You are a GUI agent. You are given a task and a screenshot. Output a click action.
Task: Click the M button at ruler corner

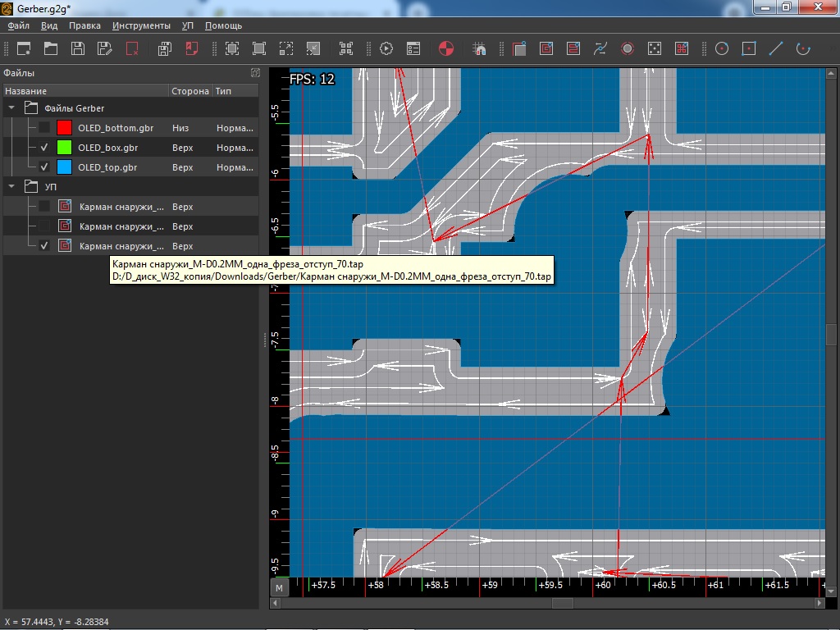[279, 587]
